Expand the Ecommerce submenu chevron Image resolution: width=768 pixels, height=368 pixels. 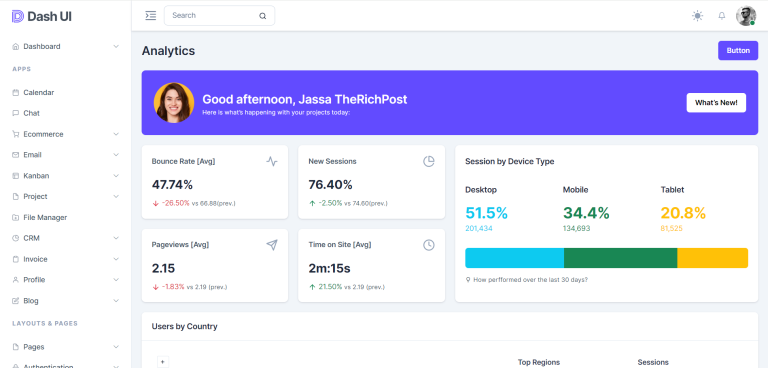[x=116, y=134]
